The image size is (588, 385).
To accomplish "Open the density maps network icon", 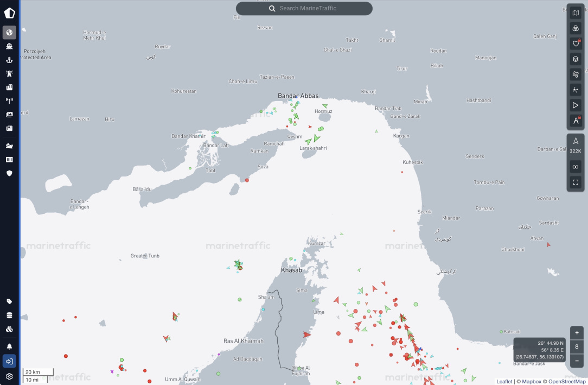I will click(x=576, y=90).
